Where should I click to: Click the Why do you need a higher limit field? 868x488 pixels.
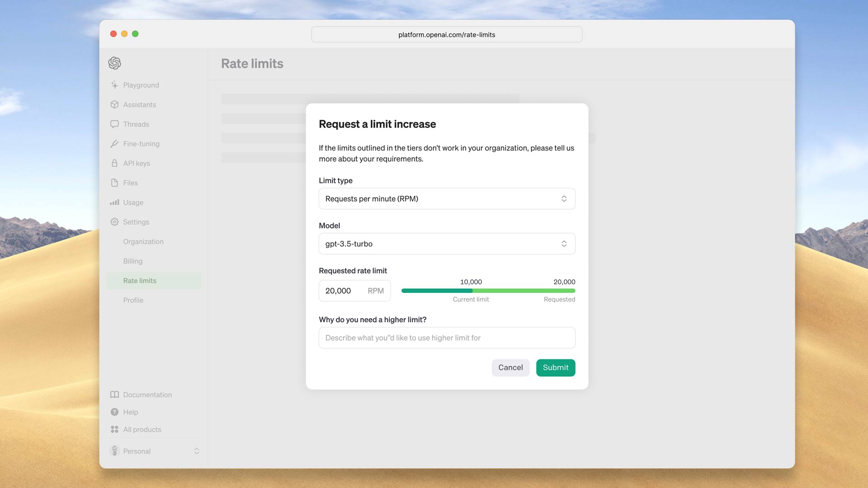(x=447, y=338)
